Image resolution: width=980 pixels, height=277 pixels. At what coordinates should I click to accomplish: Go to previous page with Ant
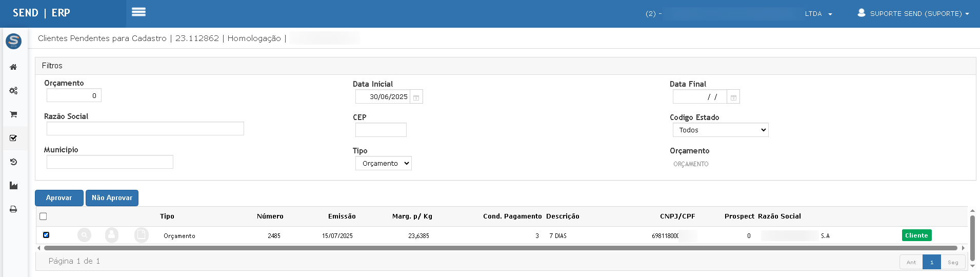911,262
